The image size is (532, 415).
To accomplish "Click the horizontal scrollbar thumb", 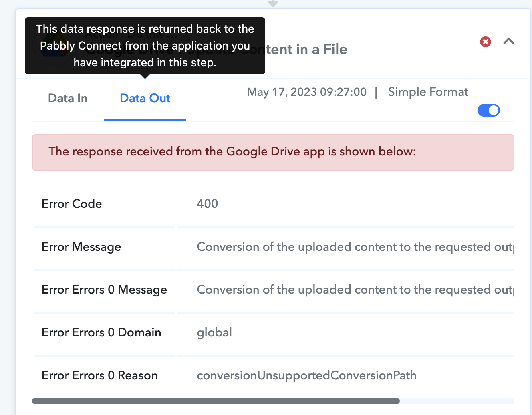I will pyautogui.click(x=216, y=401).
